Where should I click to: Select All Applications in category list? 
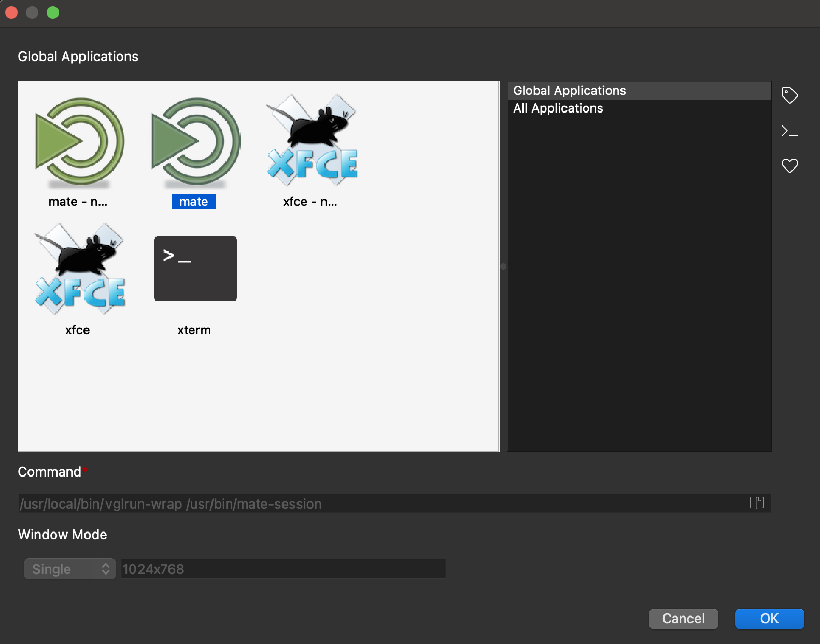pyautogui.click(x=639, y=108)
